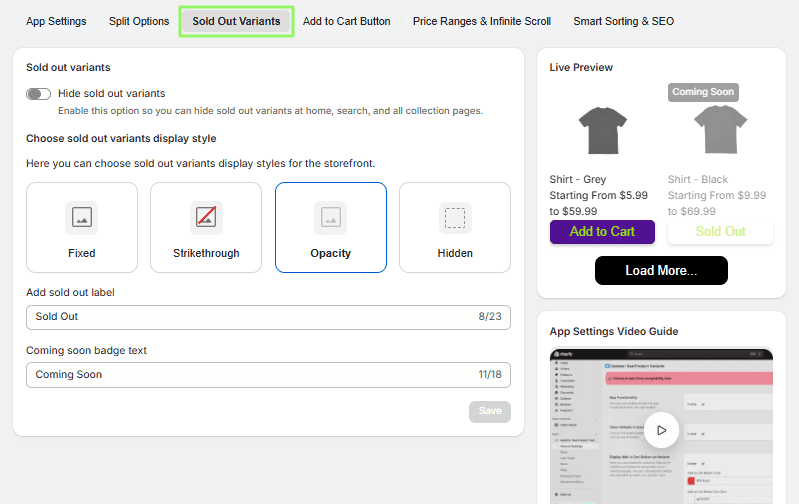Choose the Opacity display style card
The width and height of the screenshot is (799, 504).
(331, 227)
